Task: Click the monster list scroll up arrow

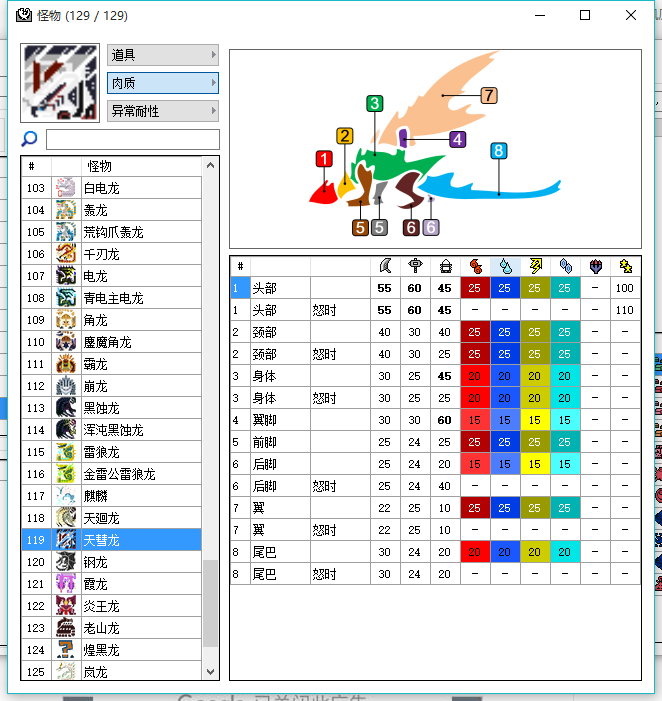Action: (211, 166)
